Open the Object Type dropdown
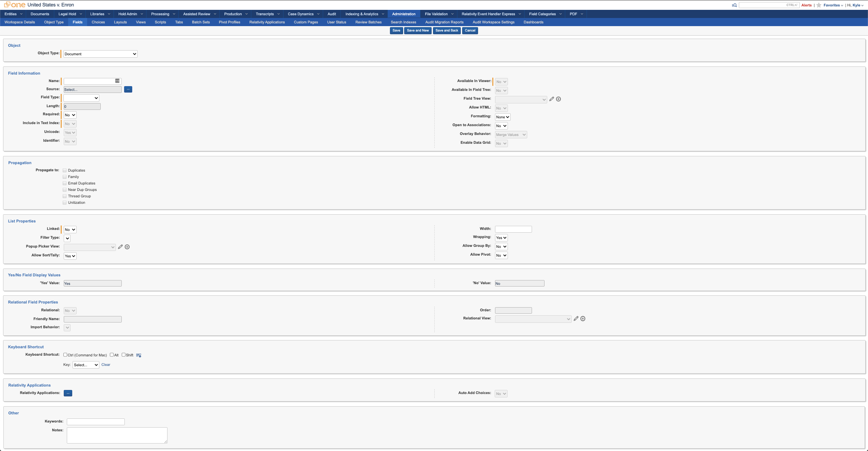Viewport: 868px width, 451px height. [x=101, y=54]
